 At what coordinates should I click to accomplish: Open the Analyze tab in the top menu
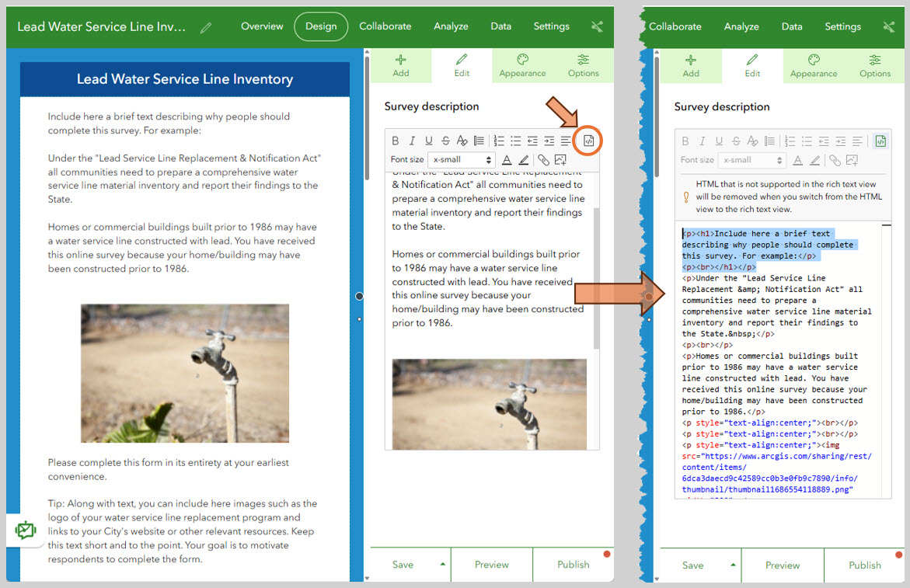(x=451, y=26)
